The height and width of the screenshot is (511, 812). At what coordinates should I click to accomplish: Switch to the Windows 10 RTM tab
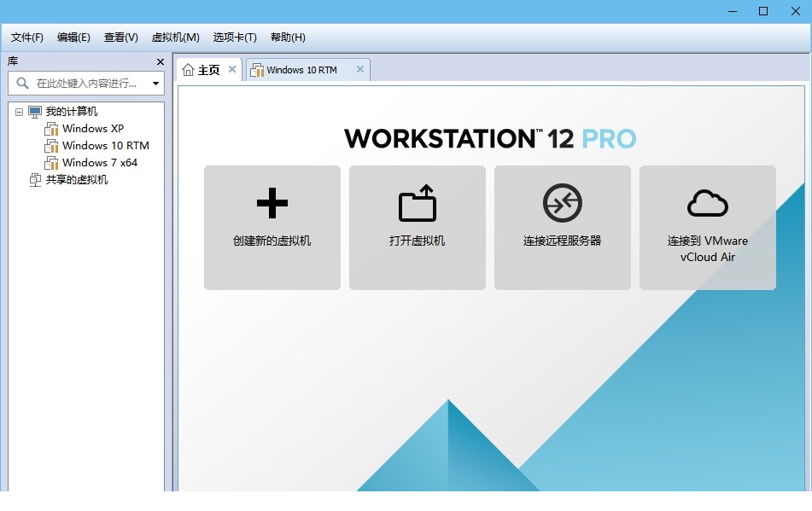click(308, 69)
